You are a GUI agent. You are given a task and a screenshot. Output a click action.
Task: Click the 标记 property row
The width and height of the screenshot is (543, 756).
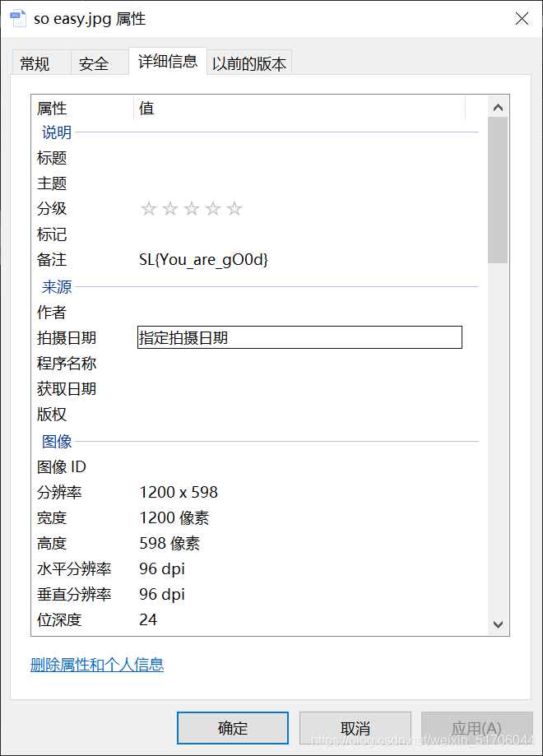click(258, 234)
